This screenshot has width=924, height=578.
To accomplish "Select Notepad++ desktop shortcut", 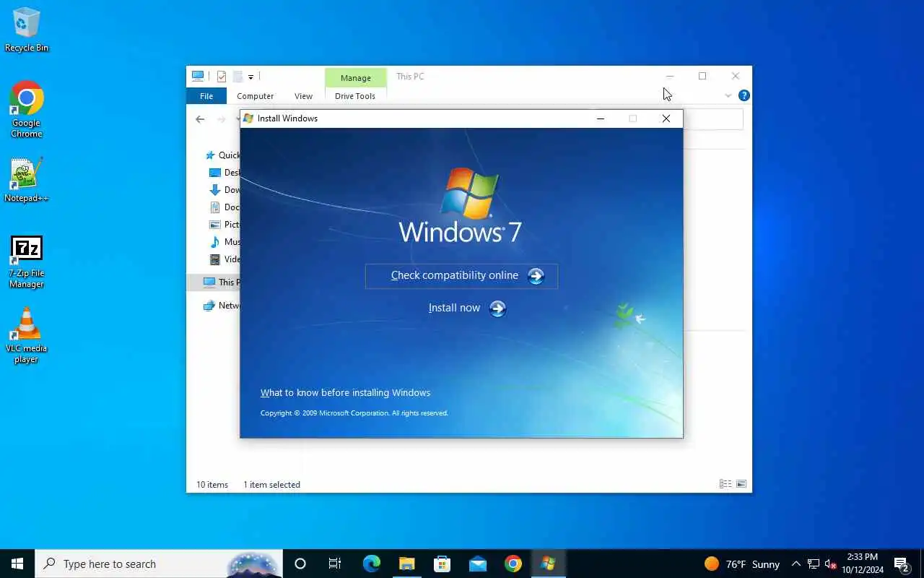I will 27,180.
